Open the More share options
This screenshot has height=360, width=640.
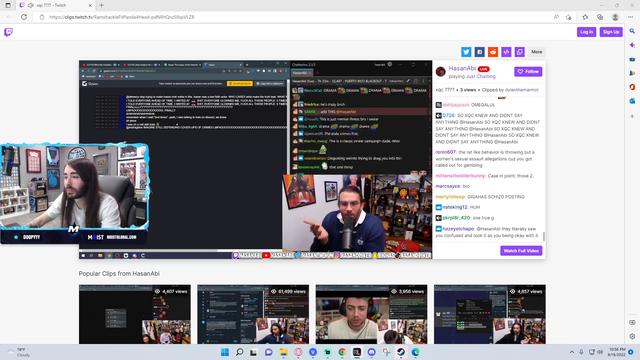[x=537, y=52]
